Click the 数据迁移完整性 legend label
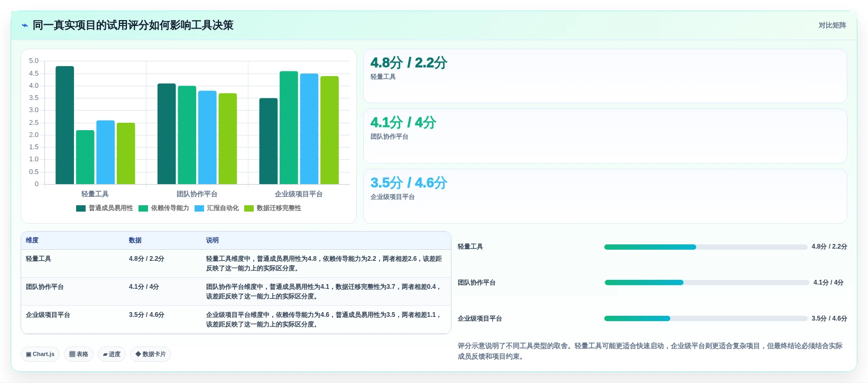The image size is (868, 383). pyautogui.click(x=279, y=208)
